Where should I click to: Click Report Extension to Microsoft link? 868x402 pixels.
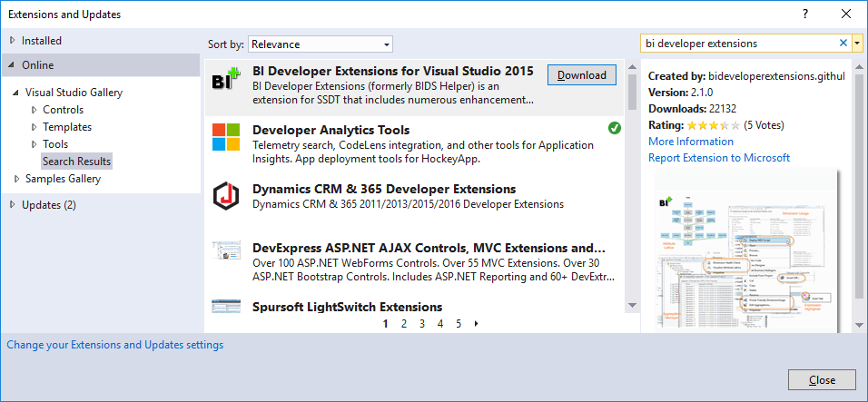coord(719,158)
